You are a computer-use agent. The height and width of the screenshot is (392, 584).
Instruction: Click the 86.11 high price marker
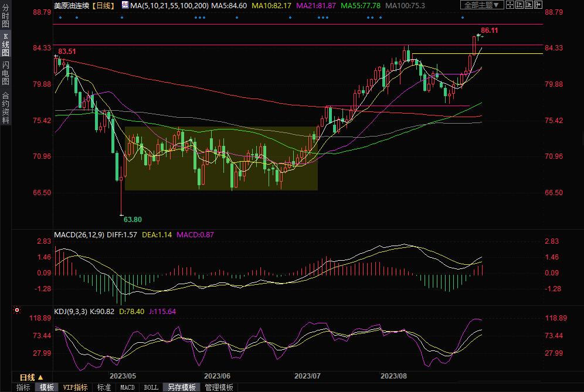(490, 30)
